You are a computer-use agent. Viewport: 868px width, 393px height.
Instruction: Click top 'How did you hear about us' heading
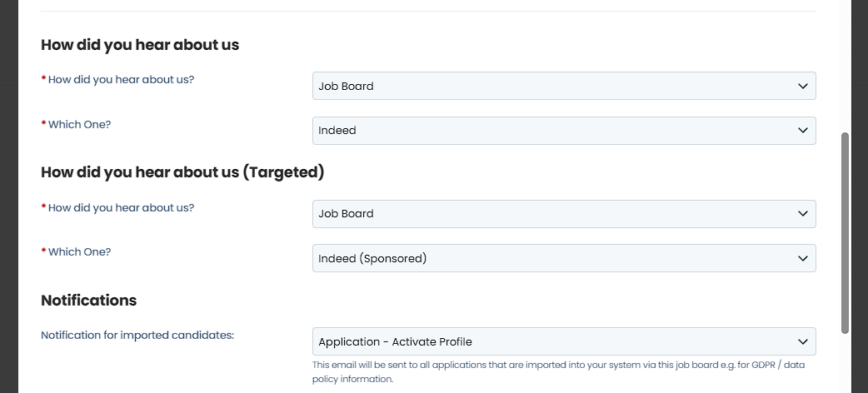click(140, 45)
